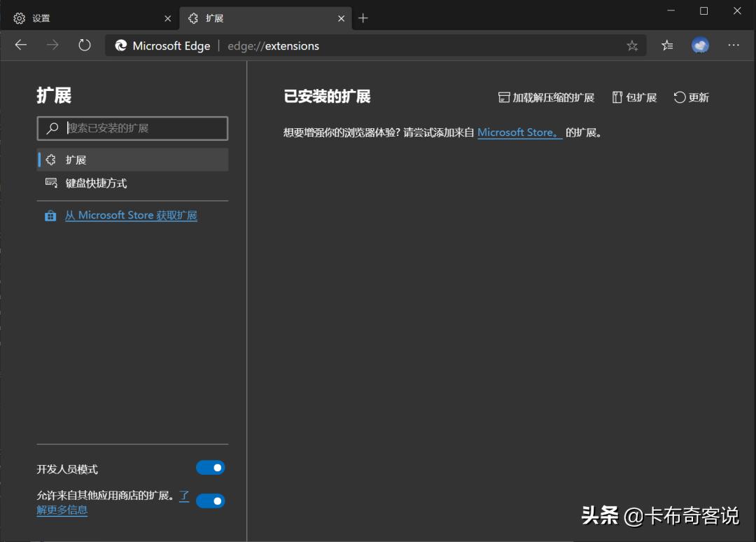
Task: Click the back navigation arrow
Action: (x=20, y=44)
